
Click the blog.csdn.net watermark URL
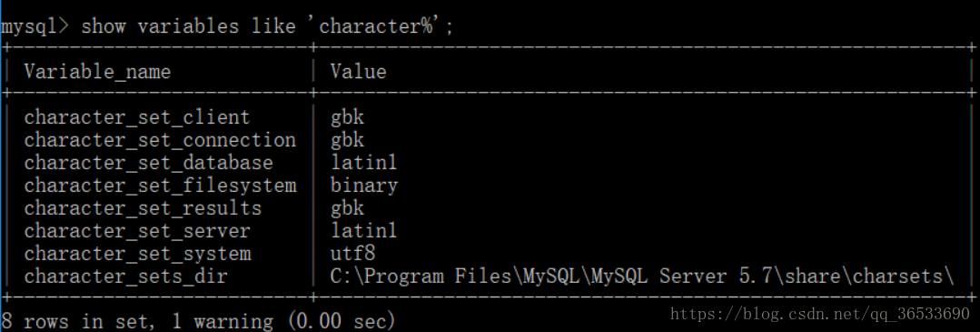tap(819, 314)
